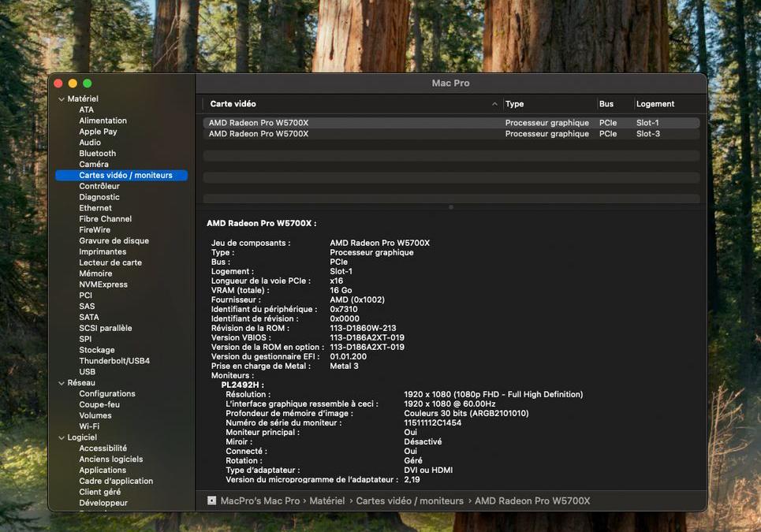Click the sort arrow in Carte vidéo header
The height and width of the screenshot is (532, 761).
click(x=494, y=104)
